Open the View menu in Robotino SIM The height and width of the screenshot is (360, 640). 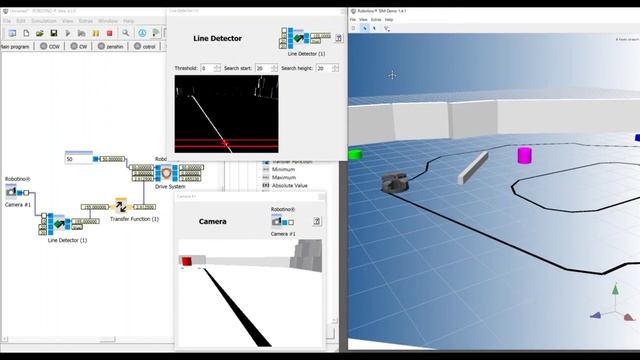tap(363, 20)
